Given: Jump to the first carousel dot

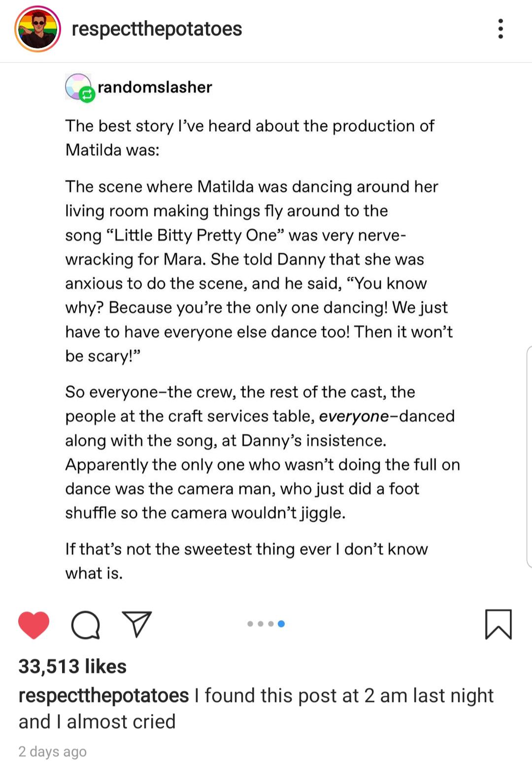Looking at the screenshot, I should (x=250, y=624).
